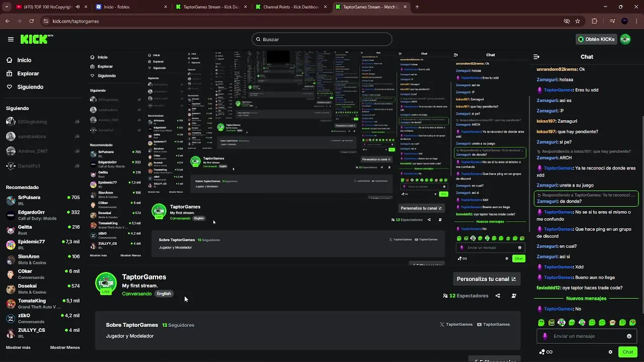Open recommended channel SrPulsera
Image resolution: width=644 pixels, height=362 pixels.
point(43,201)
